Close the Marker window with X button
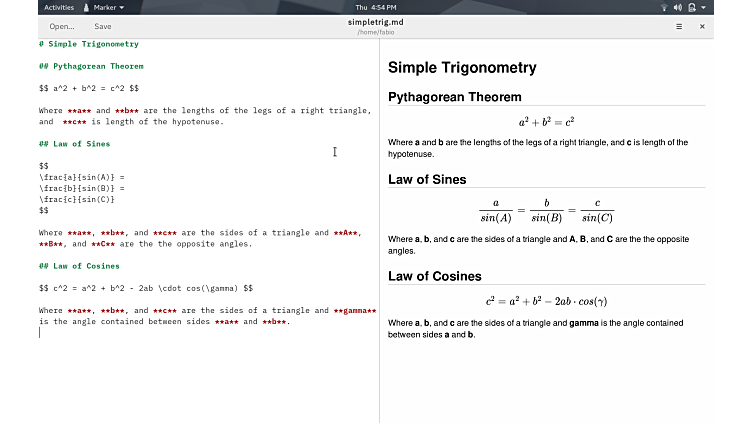The width and height of the screenshot is (752, 423). point(702,26)
